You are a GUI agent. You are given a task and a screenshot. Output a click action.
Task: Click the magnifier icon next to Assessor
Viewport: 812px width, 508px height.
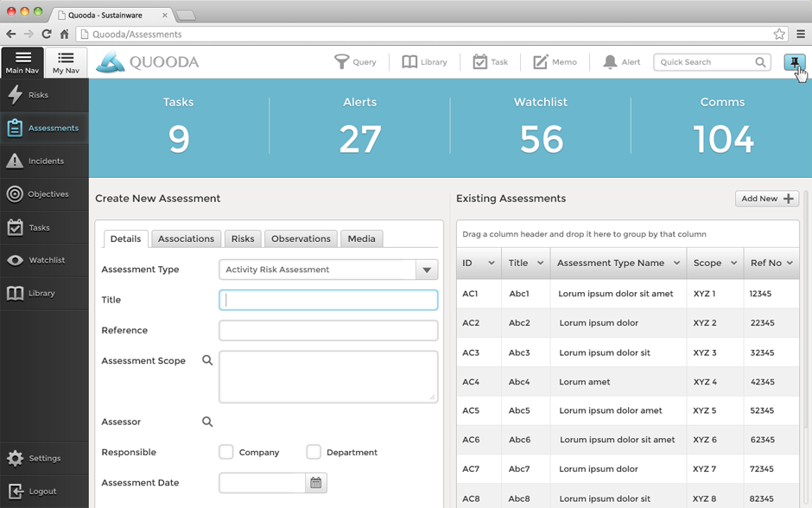(x=207, y=422)
